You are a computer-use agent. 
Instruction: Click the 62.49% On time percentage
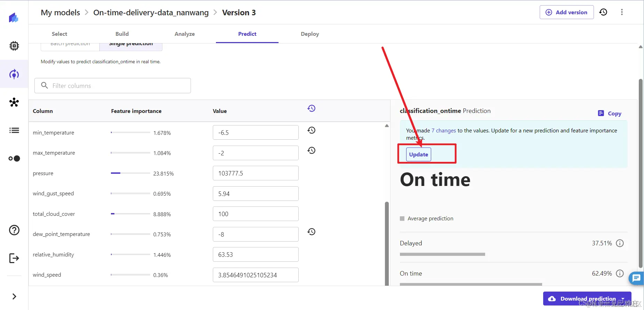pyautogui.click(x=602, y=274)
